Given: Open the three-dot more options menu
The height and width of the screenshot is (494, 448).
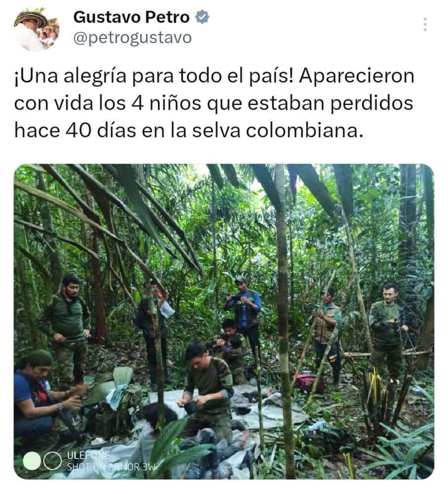Looking at the screenshot, I should pyautogui.click(x=425, y=25).
